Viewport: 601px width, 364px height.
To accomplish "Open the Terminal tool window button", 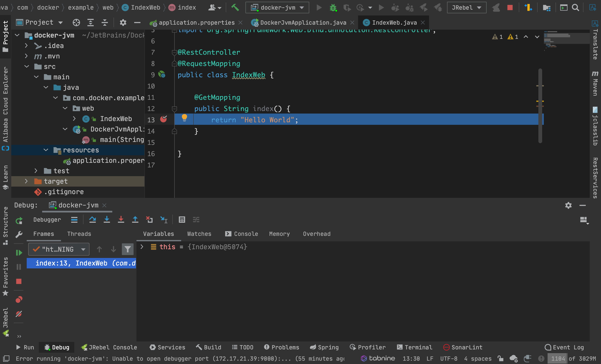I will click(x=414, y=347).
